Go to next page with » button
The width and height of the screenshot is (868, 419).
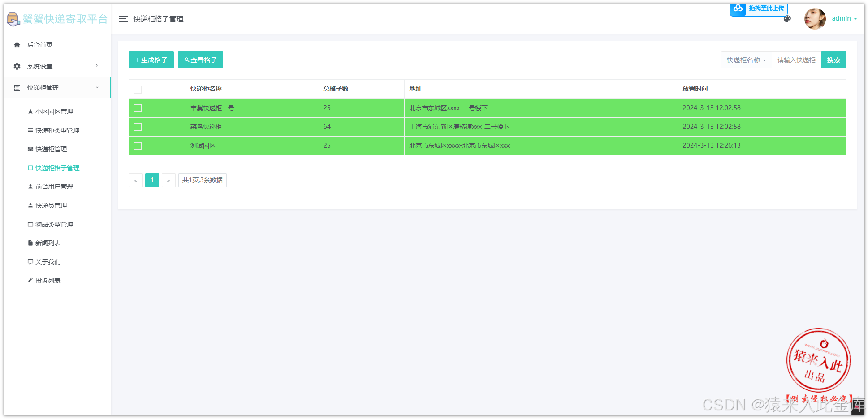(168, 180)
